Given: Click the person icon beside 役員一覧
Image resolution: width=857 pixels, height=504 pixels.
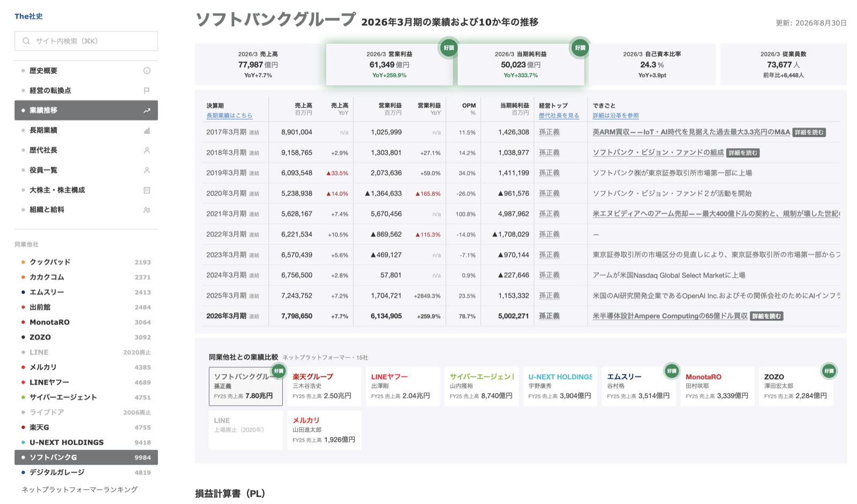Looking at the screenshot, I should pyautogui.click(x=147, y=170).
